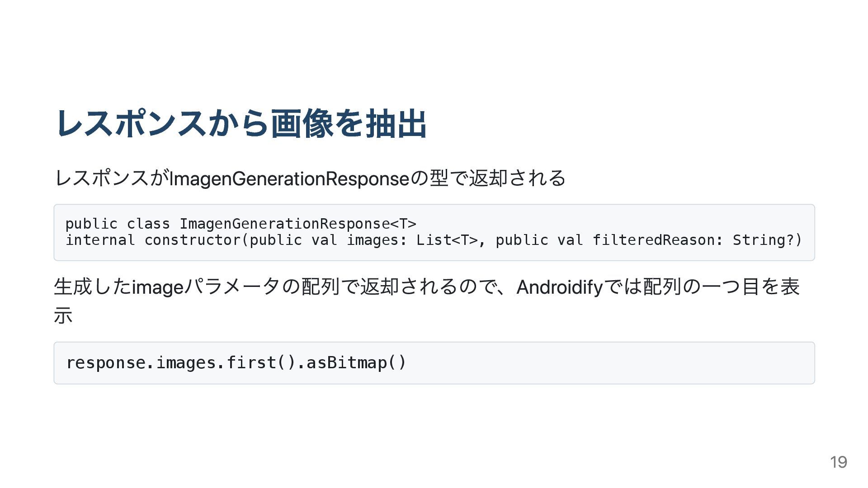Select the first paragraph about the response type
868x488 pixels.
pyautogui.click(x=310, y=178)
